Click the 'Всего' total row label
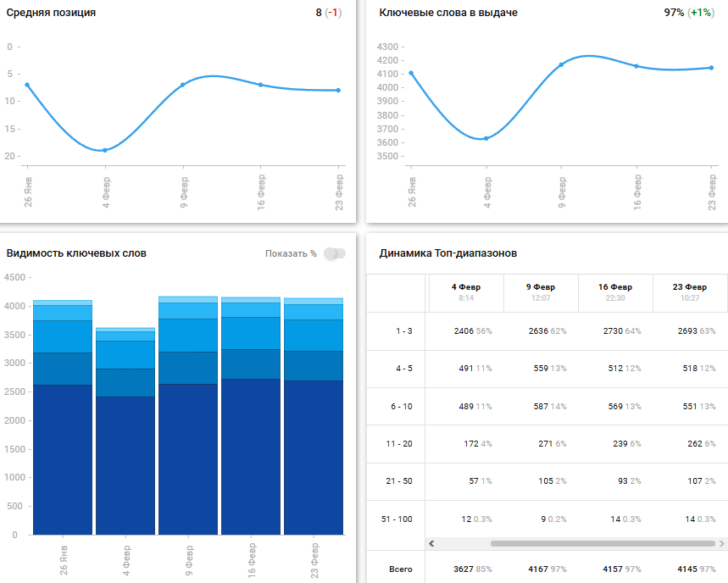Image resolution: width=728 pixels, height=583 pixels. pyautogui.click(x=401, y=569)
